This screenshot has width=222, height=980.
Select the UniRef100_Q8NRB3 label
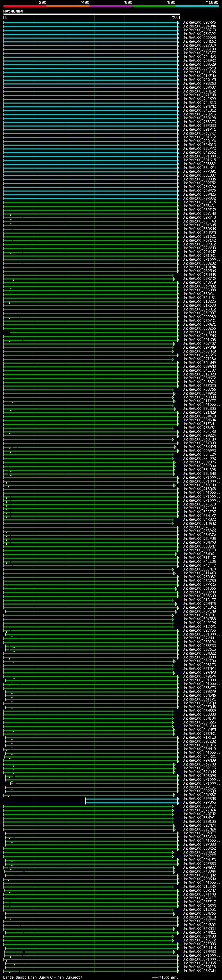pos(199,951)
